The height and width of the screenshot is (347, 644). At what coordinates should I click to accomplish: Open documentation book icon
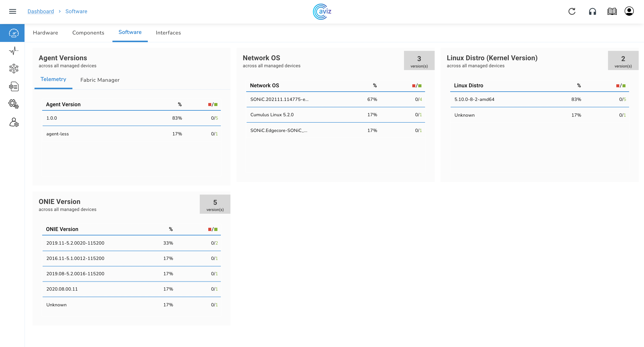click(x=612, y=11)
